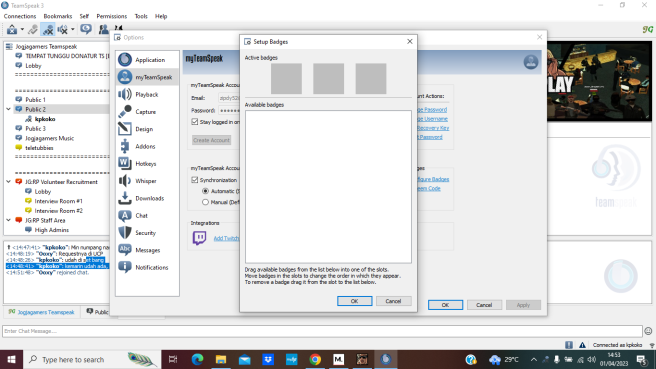Open Whisper settings in Options sidebar
Screen dimensions: 656x369
[x=147, y=181]
